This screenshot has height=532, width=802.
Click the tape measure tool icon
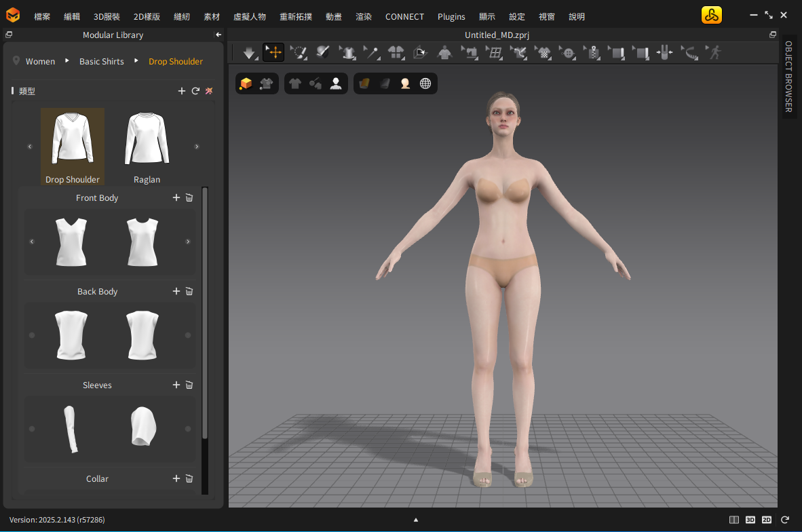[690, 52]
